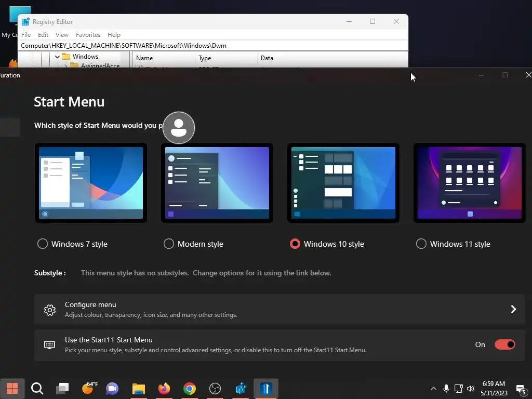532x399 pixels.
Task: Open Task View icon on taskbar
Action: pos(62,389)
